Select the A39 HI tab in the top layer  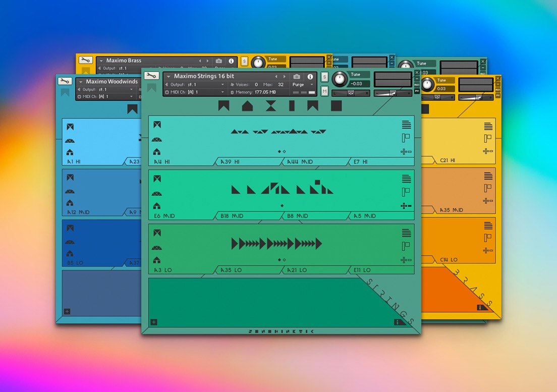click(x=247, y=162)
